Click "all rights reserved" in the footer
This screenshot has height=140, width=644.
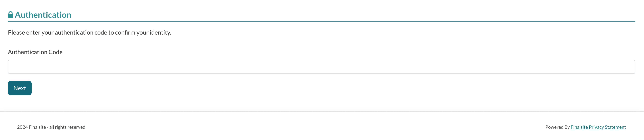tap(67, 127)
